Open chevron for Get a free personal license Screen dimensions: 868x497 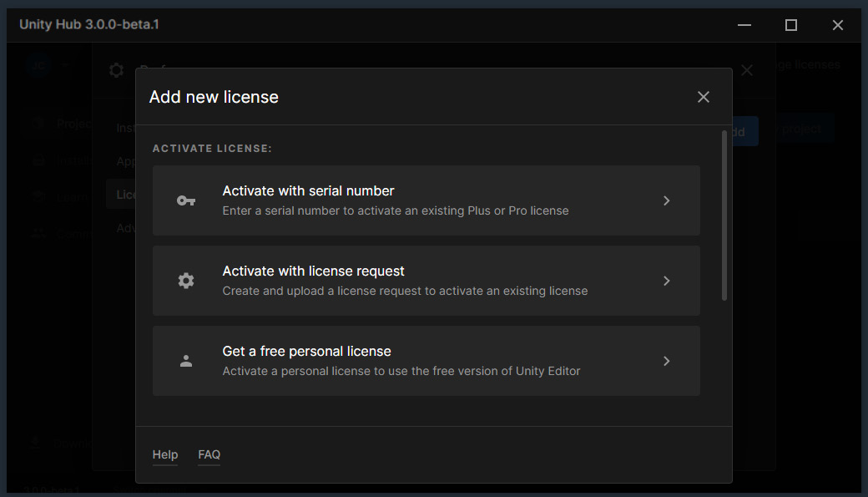click(667, 361)
